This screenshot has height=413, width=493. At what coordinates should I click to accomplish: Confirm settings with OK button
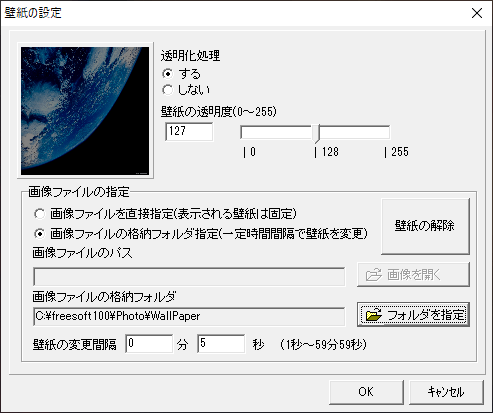point(366,392)
